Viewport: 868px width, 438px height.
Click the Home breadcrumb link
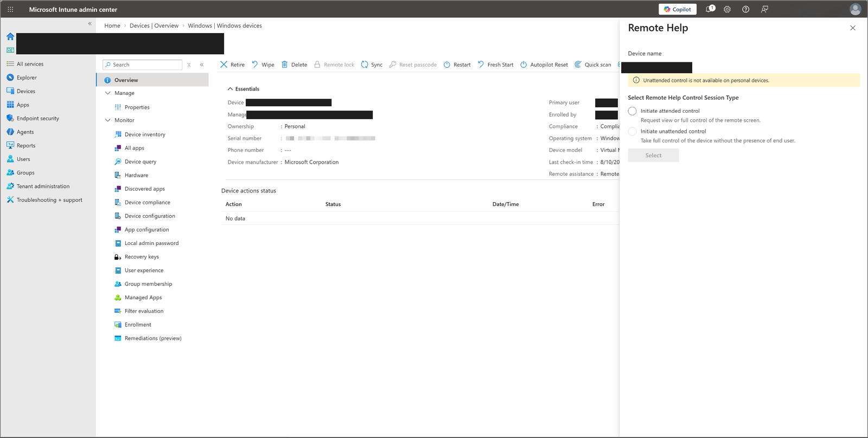pos(112,25)
